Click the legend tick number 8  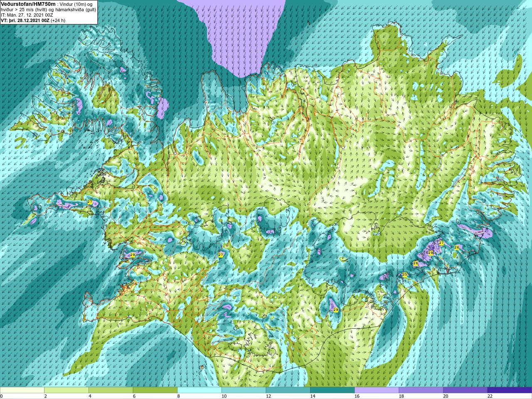click(179, 396)
